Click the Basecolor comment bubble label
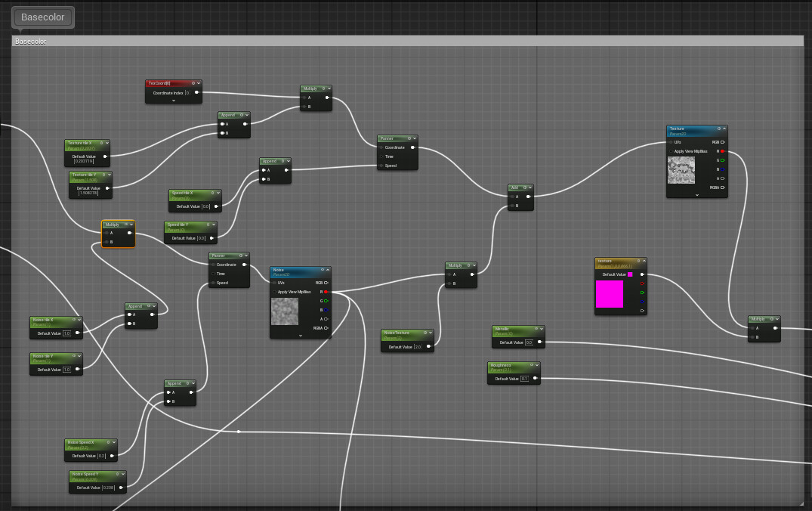The height and width of the screenshot is (511, 812). [x=43, y=17]
